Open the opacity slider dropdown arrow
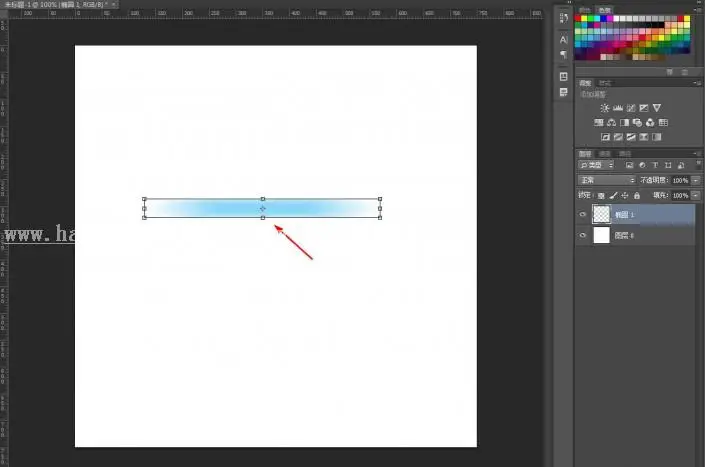Image resolution: width=705 pixels, height=467 pixels. click(x=696, y=180)
